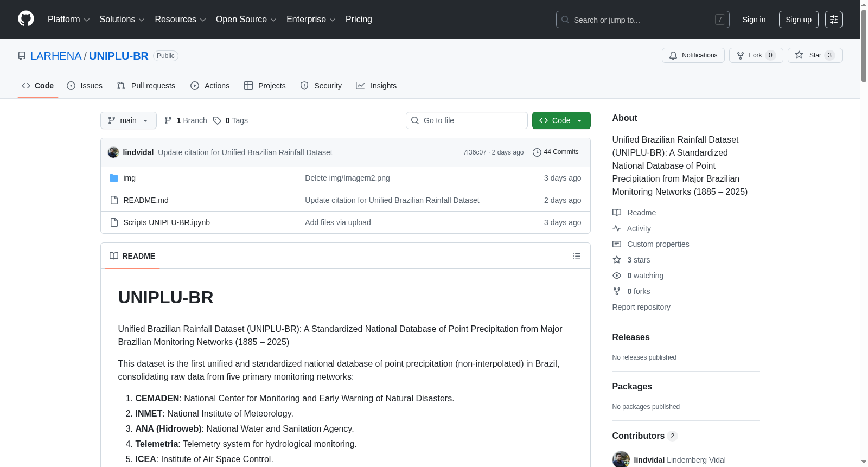Open the Packages section heading link
Image resolution: width=868 pixels, height=467 pixels.
[632, 386]
